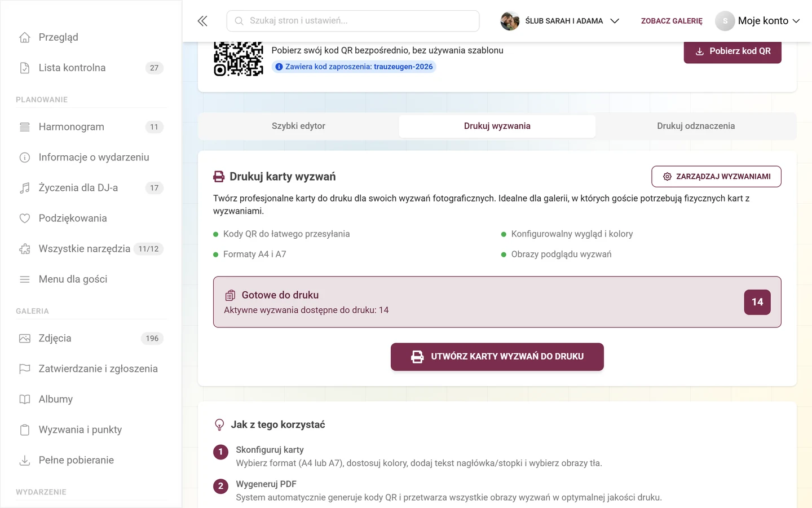This screenshot has height=508, width=812.
Task: Open Harmonogram in the sidebar
Action: [90, 127]
